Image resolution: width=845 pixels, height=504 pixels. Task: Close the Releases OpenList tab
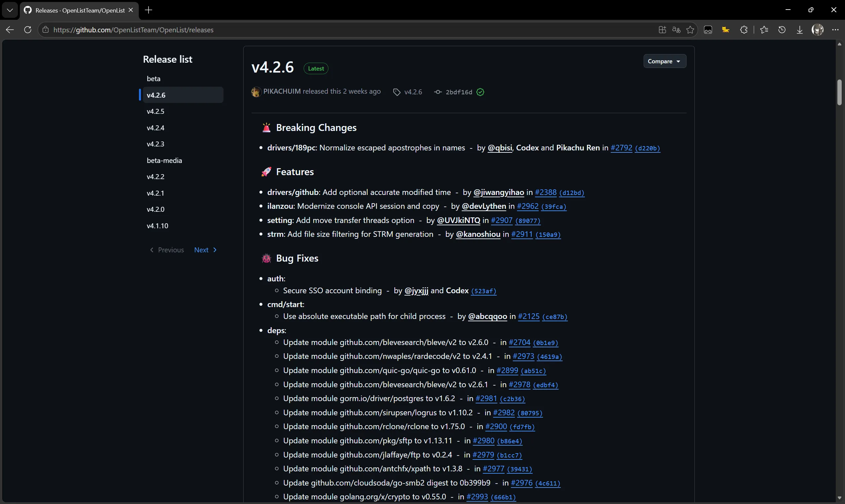coord(131,10)
